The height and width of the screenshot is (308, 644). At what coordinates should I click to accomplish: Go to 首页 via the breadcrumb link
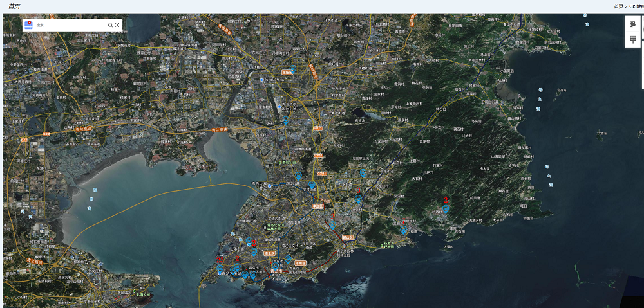pyautogui.click(x=618, y=6)
